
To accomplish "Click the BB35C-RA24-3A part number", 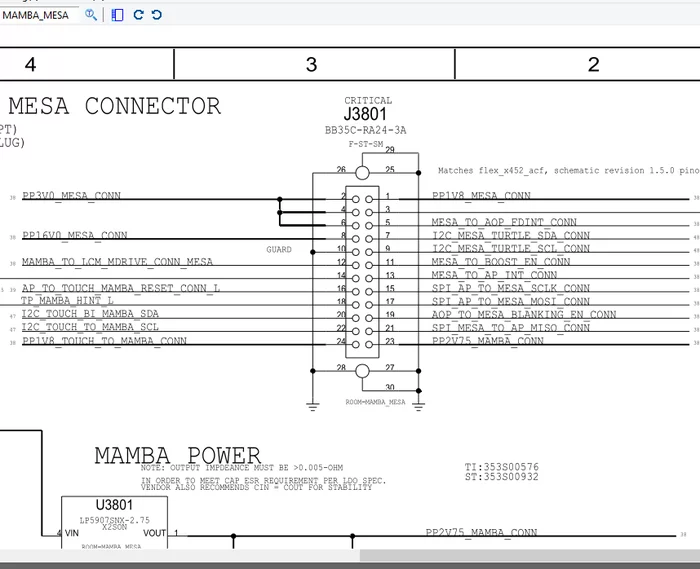I will (365, 130).
